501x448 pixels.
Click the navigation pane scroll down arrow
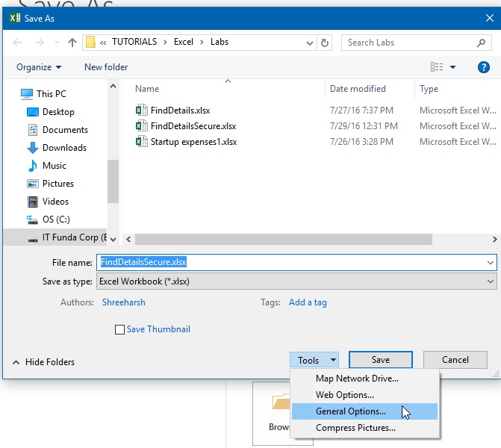(x=113, y=239)
